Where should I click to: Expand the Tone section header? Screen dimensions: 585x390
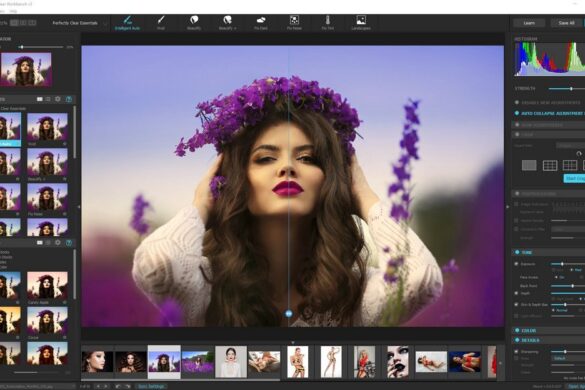coord(548,252)
